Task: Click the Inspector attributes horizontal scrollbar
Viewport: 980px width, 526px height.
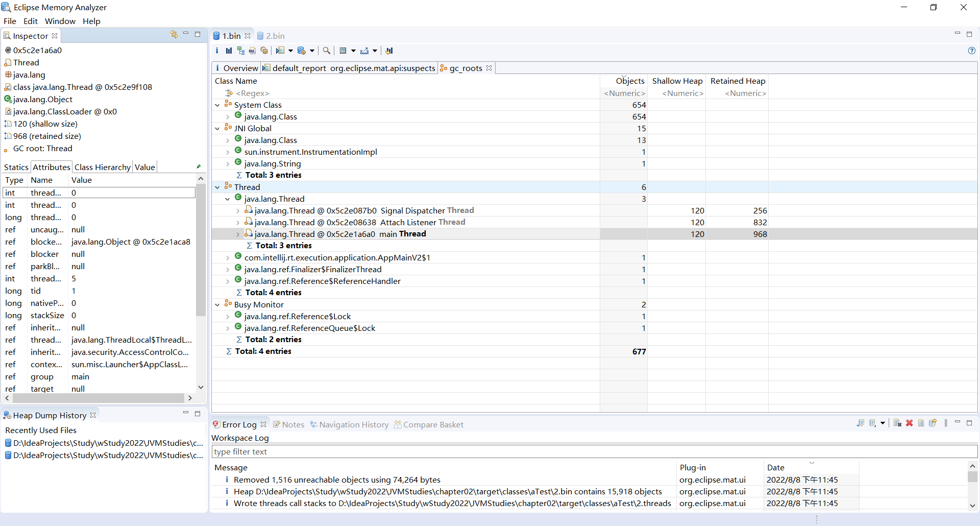Action: 98,398
